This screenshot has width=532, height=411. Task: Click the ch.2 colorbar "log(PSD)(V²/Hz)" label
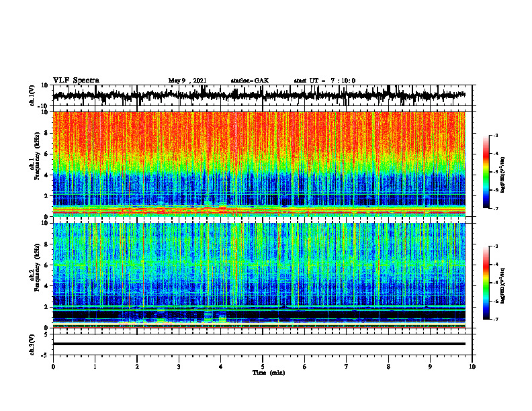click(503, 285)
